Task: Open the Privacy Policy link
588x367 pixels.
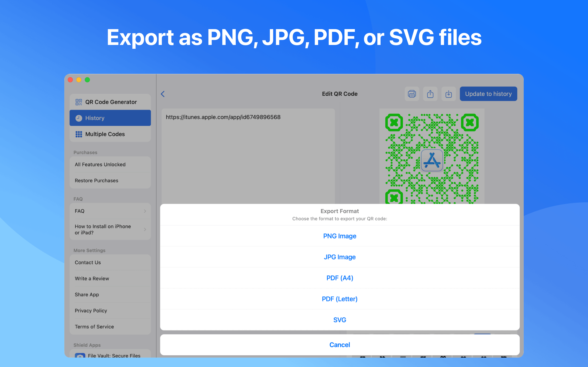Action: [x=91, y=310]
